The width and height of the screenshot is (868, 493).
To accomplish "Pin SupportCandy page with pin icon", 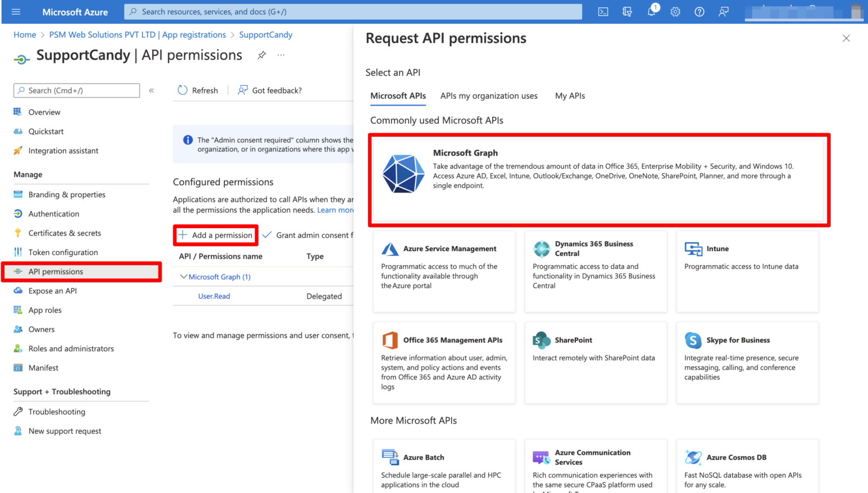I will pyautogui.click(x=262, y=55).
